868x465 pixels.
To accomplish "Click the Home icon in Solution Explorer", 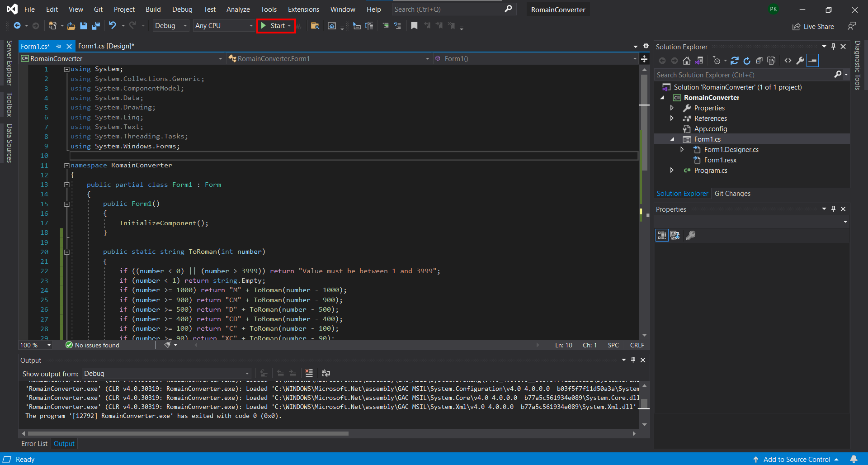I will pyautogui.click(x=686, y=61).
